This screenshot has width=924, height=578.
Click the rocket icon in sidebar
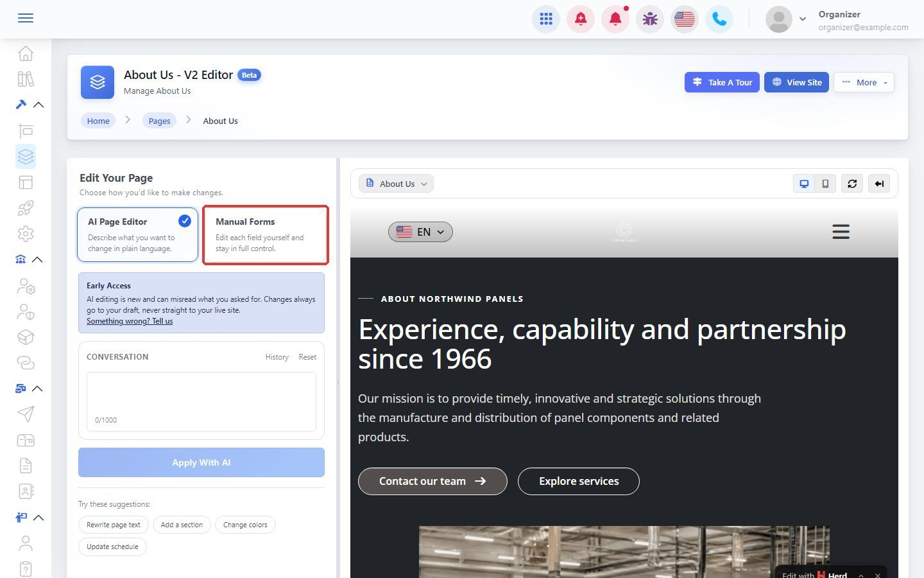pyautogui.click(x=26, y=208)
